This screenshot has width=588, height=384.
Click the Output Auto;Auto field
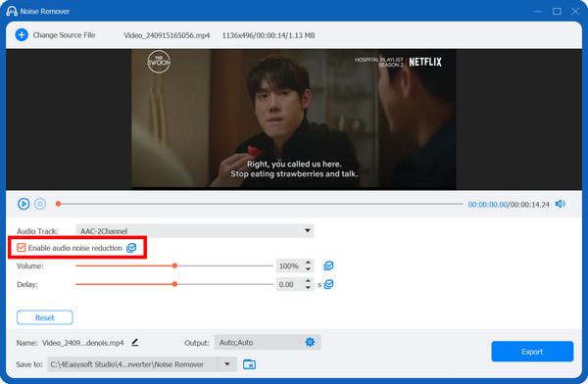pos(268,342)
